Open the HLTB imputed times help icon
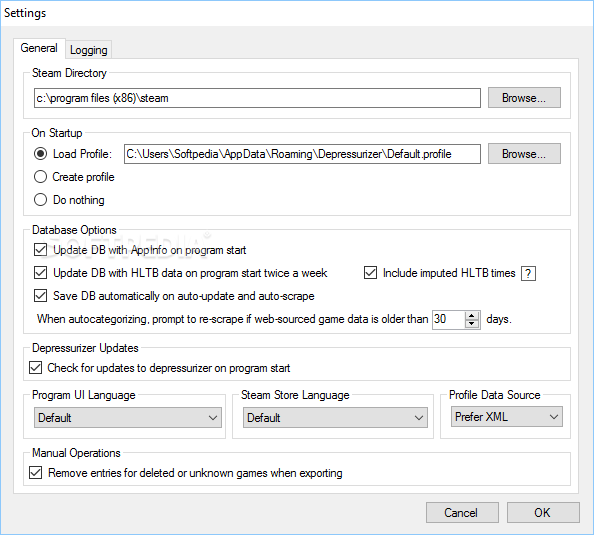 [x=528, y=273]
